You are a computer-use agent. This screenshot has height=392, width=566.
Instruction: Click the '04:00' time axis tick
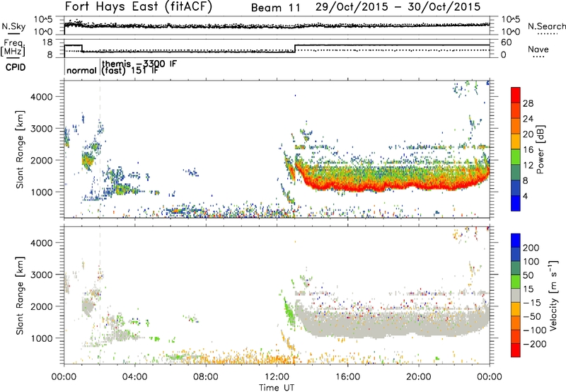(x=134, y=377)
